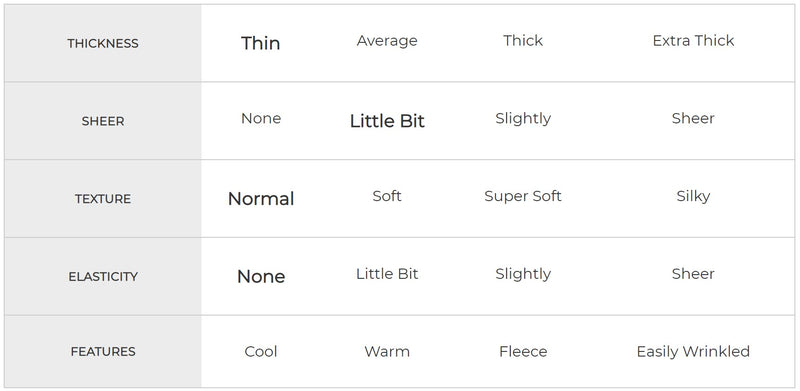800x391 pixels.
Task: Pick the Silky texture option
Action: point(693,197)
